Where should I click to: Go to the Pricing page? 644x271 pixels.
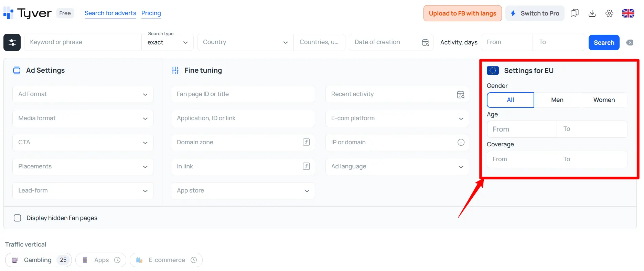151,13
